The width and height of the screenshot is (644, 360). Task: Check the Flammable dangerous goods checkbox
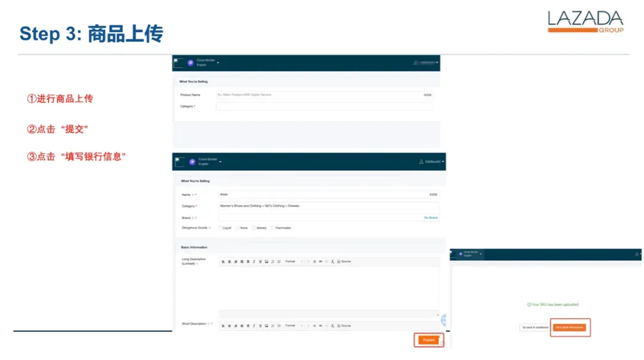point(273,228)
